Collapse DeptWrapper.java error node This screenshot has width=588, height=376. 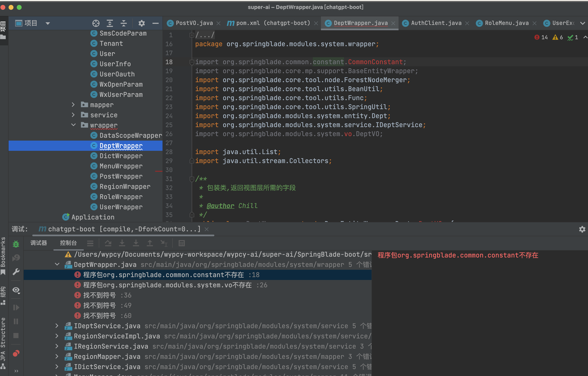point(57,264)
